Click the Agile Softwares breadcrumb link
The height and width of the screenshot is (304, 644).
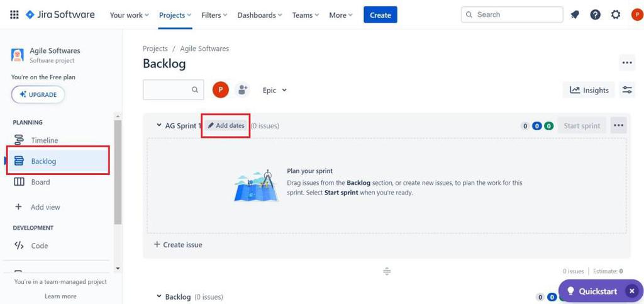pos(204,48)
